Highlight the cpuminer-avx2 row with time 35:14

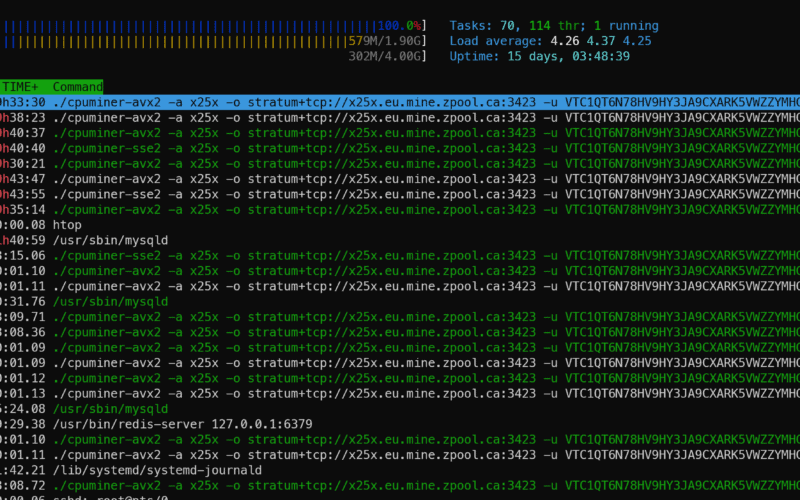click(x=400, y=210)
